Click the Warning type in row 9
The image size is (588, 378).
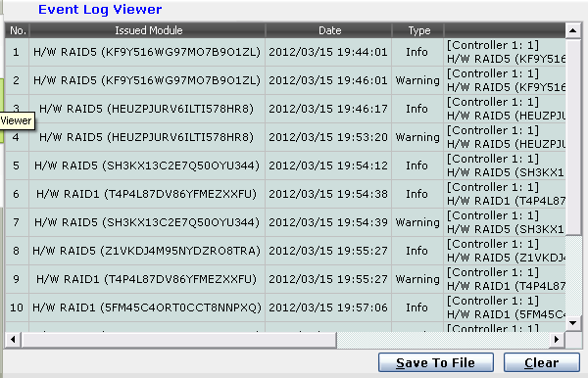tap(417, 279)
